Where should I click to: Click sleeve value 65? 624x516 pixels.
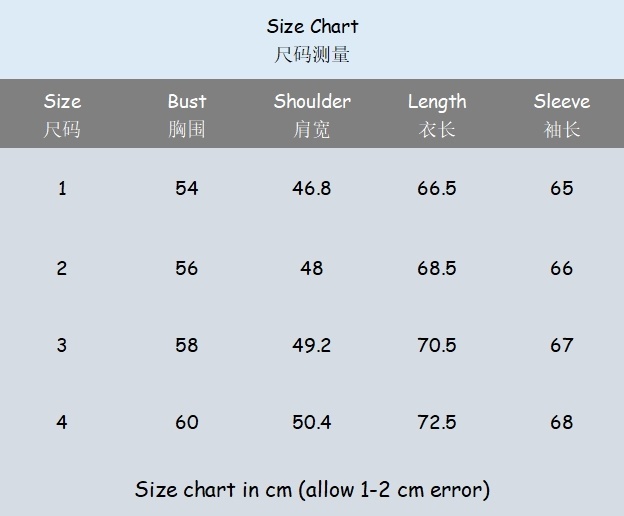pos(562,188)
